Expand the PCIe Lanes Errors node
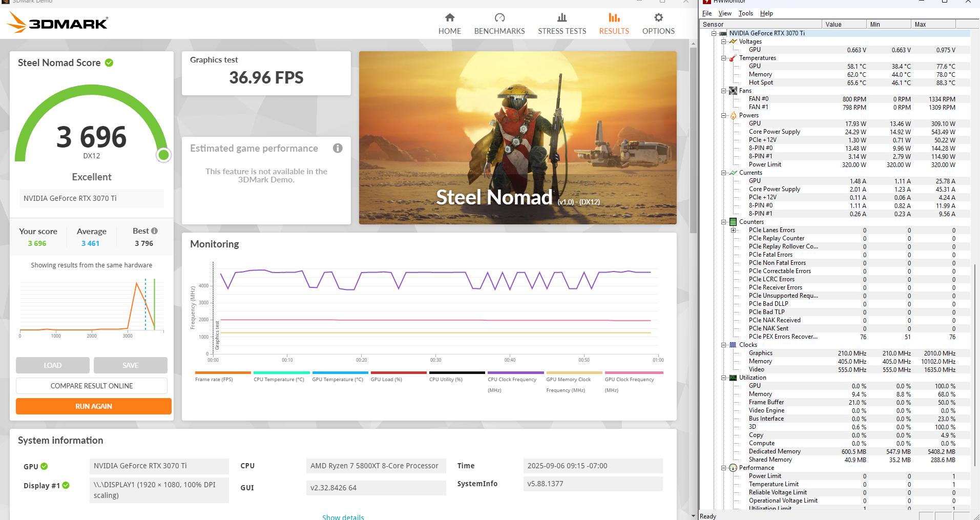 coord(733,230)
